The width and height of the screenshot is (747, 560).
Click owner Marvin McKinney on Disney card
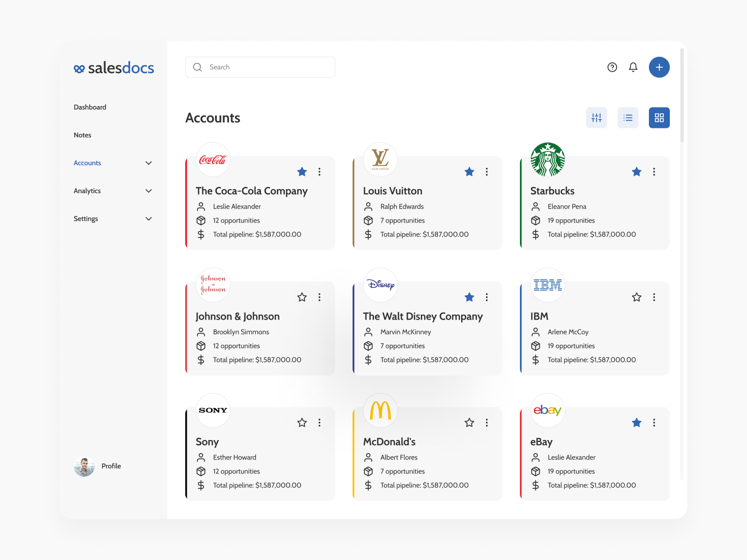click(406, 332)
